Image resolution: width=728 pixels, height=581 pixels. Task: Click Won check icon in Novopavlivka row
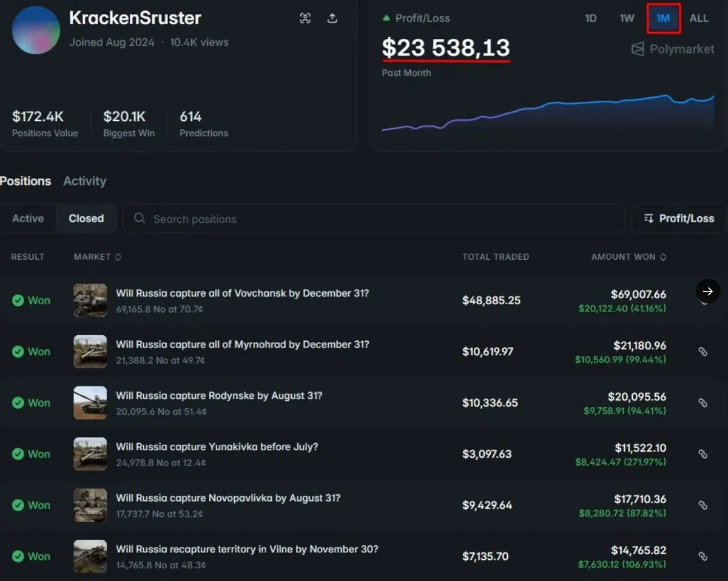point(18,505)
